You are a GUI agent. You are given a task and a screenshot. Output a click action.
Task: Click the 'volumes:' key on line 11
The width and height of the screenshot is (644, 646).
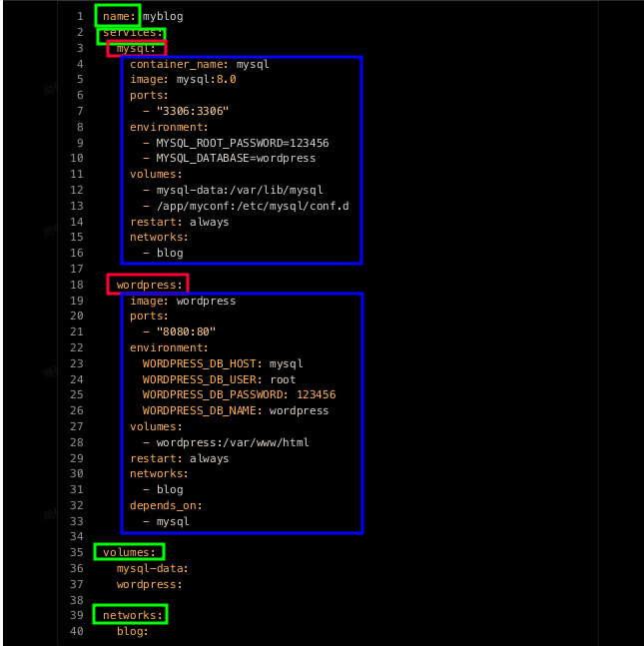(x=156, y=175)
